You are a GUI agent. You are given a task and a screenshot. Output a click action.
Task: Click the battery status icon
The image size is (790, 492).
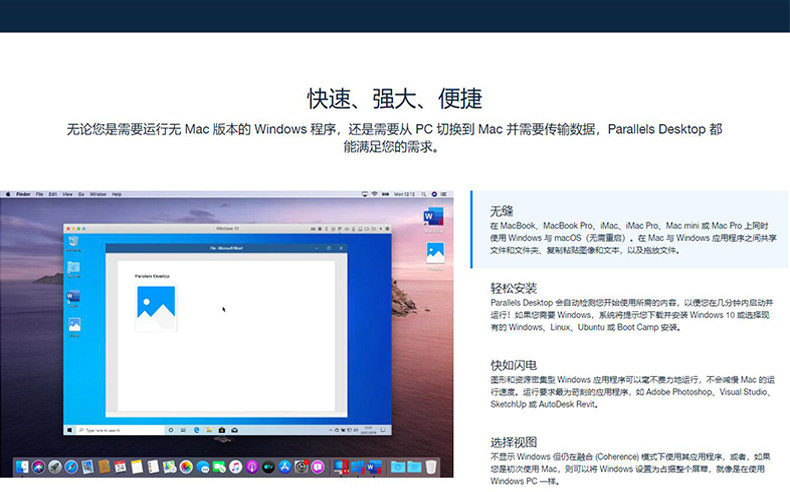[385, 194]
